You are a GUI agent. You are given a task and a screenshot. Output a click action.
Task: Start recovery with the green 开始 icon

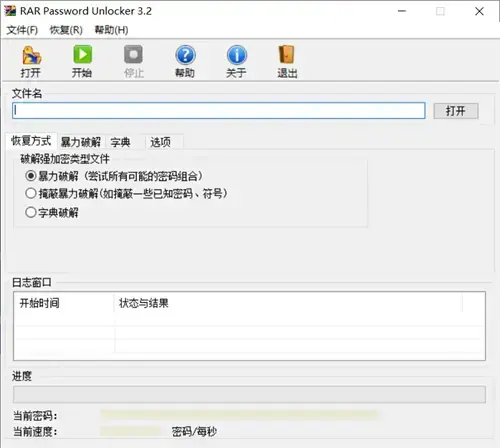[82, 54]
